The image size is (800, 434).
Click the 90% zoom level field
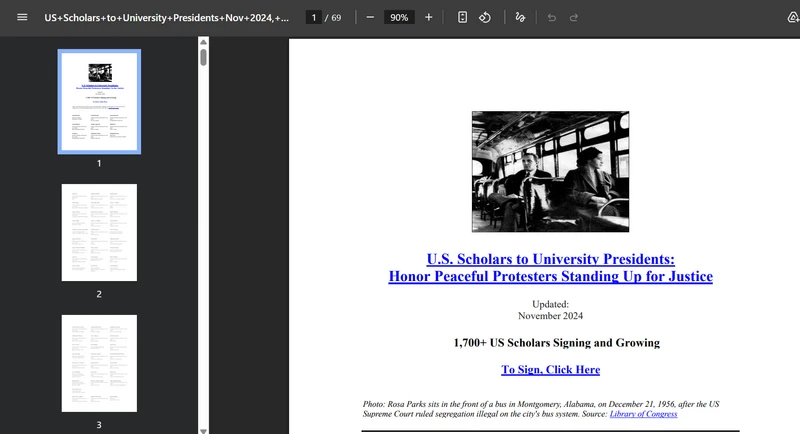click(399, 17)
